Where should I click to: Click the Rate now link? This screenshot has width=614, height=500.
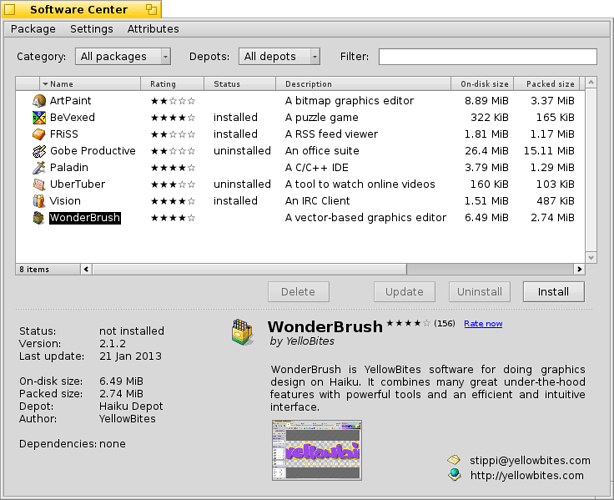tap(483, 323)
